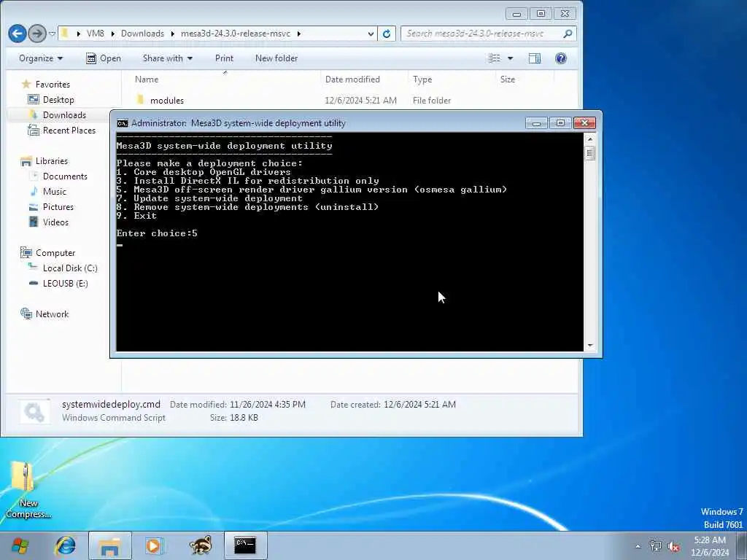747x560 pixels.
Task: Open address bar previous locations dropdown
Action: click(x=371, y=34)
